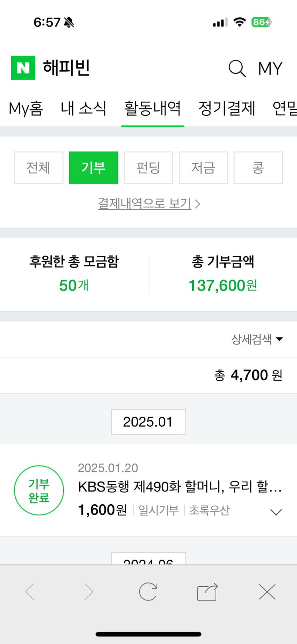Switch to the 정기결제 tab

point(227,108)
